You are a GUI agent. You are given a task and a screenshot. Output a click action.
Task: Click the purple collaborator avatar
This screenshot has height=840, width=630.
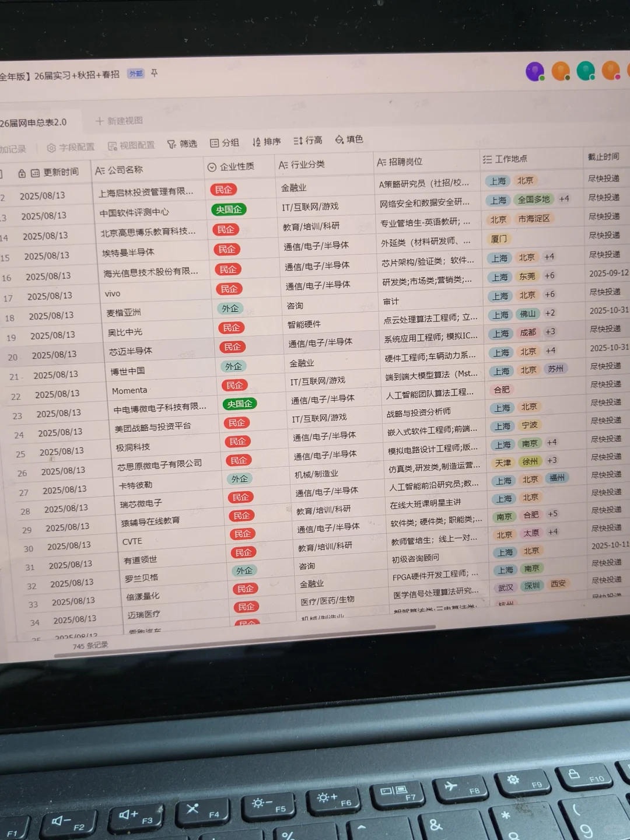tap(535, 71)
